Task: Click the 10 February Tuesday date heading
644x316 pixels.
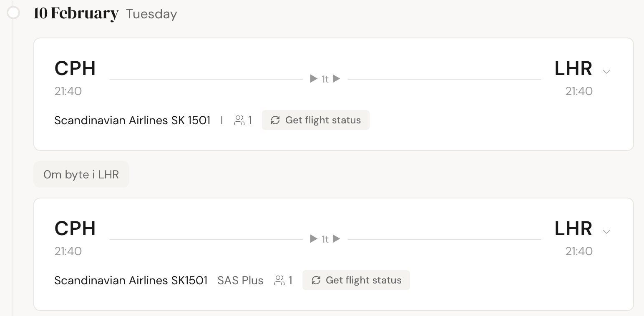Action: pyautogui.click(x=105, y=14)
